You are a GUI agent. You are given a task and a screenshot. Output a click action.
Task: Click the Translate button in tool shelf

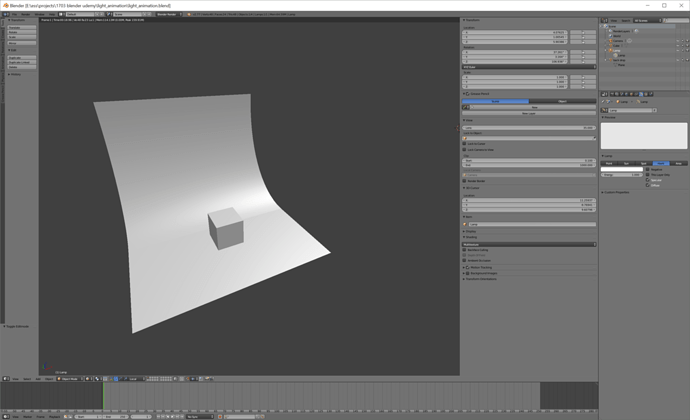(x=22, y=27)
